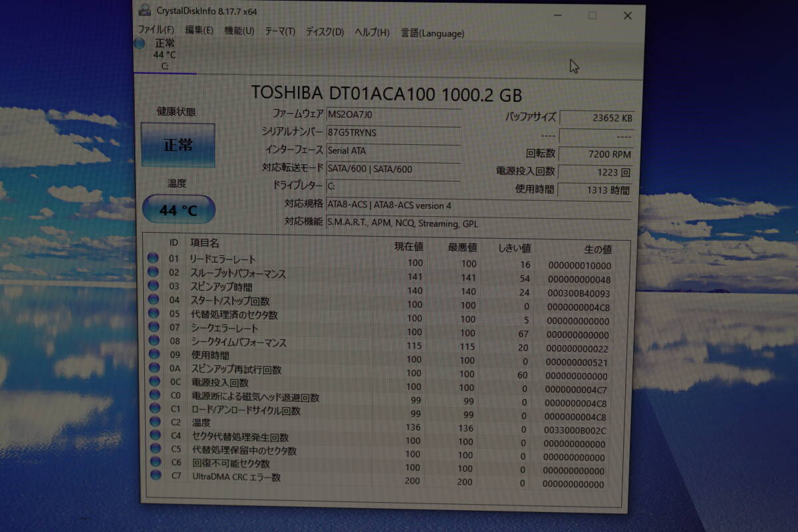Click the power-on hours value 1313 時間
The height and width of the screenshot is (532, 798).
595,190
